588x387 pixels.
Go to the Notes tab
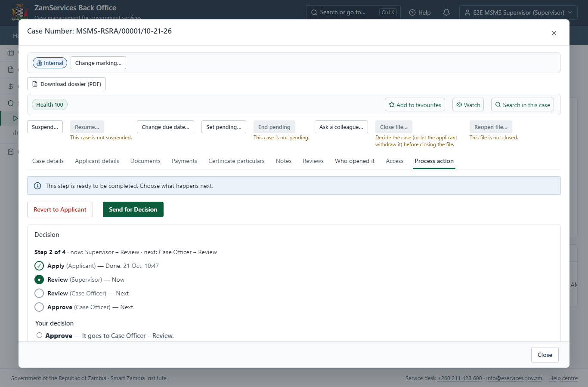[x=284, y=161]
